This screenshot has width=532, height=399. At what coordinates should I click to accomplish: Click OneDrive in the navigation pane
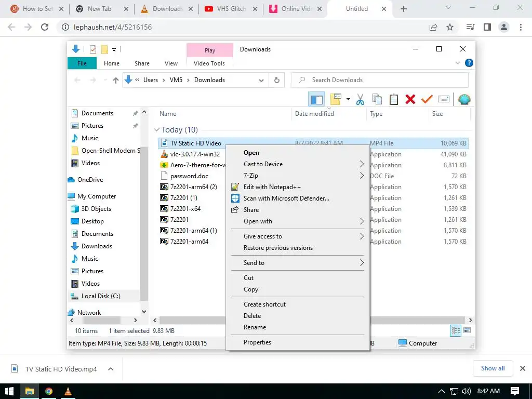[90, 180]
